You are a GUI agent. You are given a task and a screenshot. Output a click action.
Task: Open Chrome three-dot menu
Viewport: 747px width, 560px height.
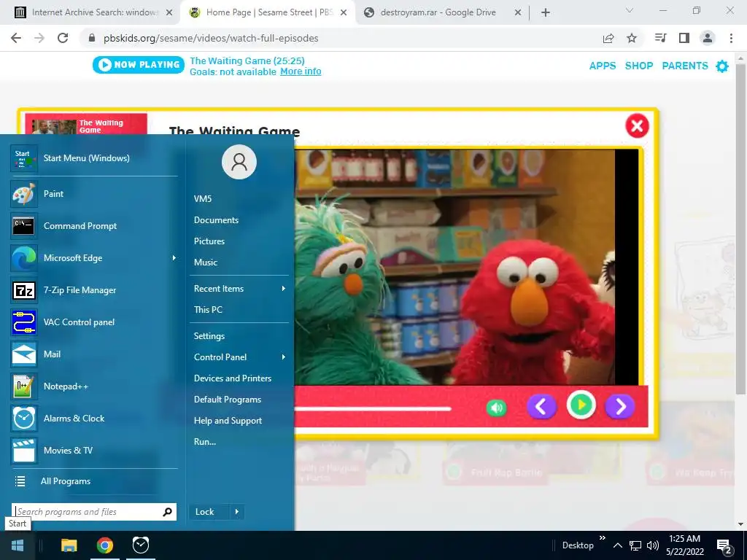[x=731, y=38]
